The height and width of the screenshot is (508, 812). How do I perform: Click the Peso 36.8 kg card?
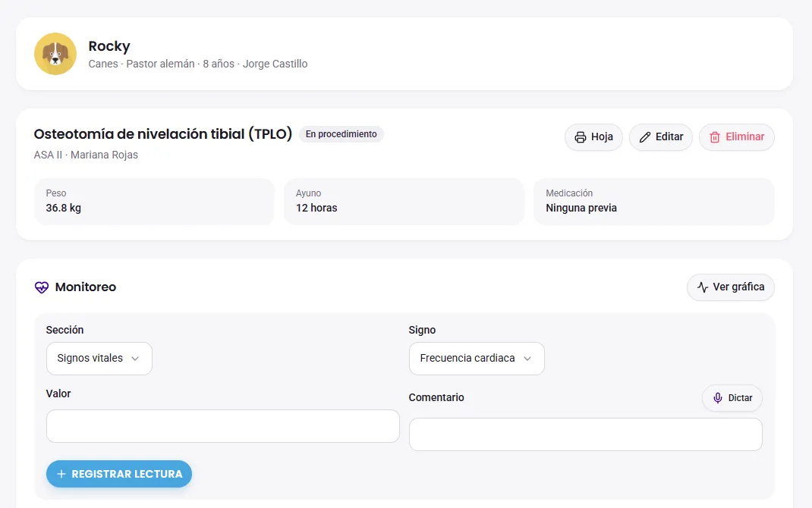(x=154, y=201)
